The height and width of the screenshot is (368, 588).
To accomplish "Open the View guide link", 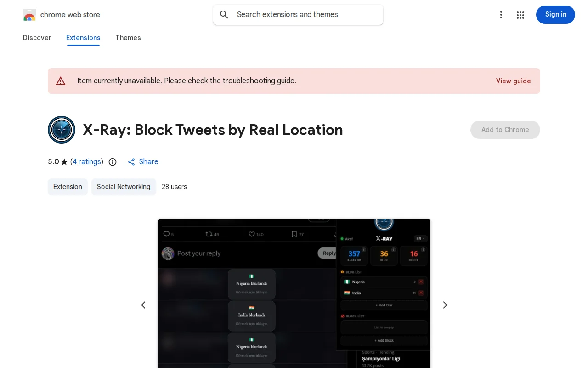I will point(513,81).
